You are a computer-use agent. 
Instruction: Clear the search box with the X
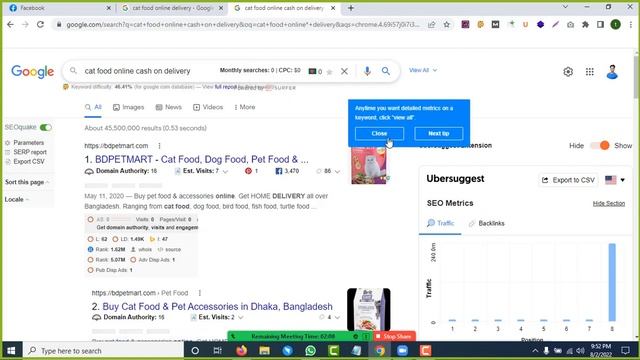coord(344,71)
